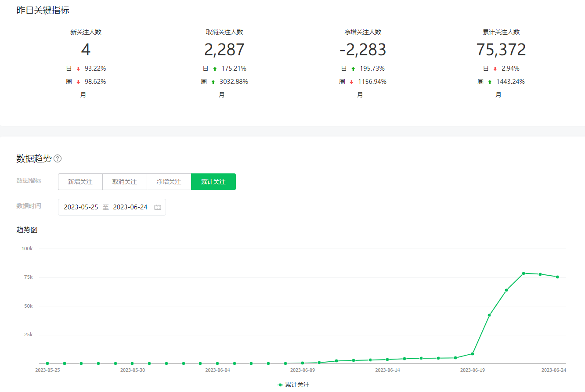Click the last data point at 2023-06-24
The image size is (585, 392).
(x=557, y=277)
